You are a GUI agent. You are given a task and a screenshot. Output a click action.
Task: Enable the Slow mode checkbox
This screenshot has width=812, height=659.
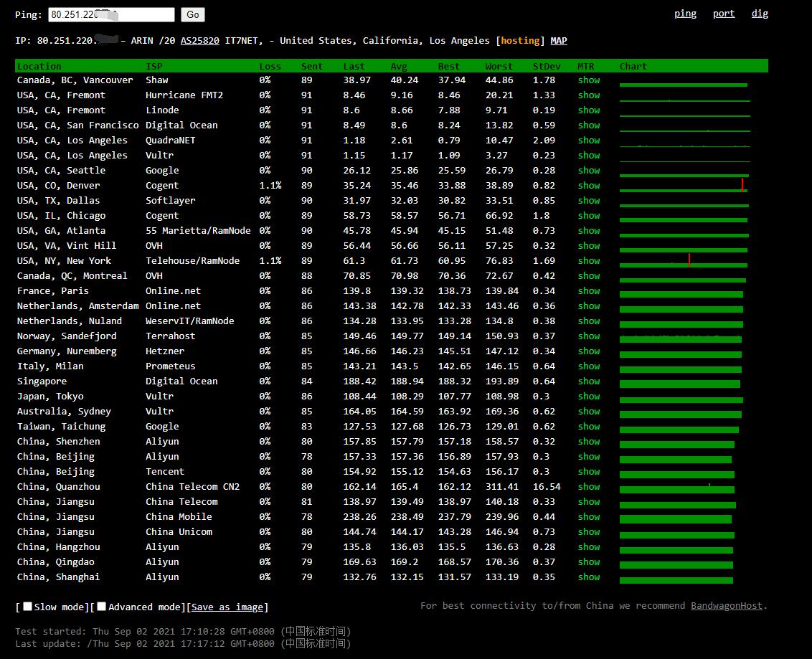coord(28,607)
